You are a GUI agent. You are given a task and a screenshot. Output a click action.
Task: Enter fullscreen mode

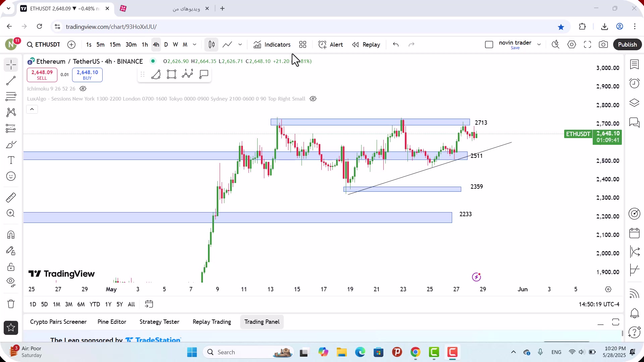tap(587, 45)
